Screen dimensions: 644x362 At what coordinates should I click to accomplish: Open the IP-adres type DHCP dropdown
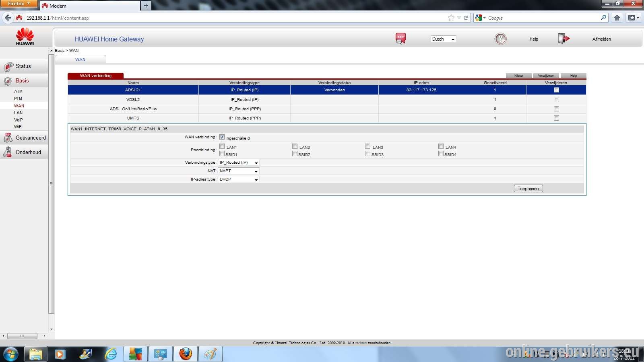pyautogui.click(x=239, y=179)
